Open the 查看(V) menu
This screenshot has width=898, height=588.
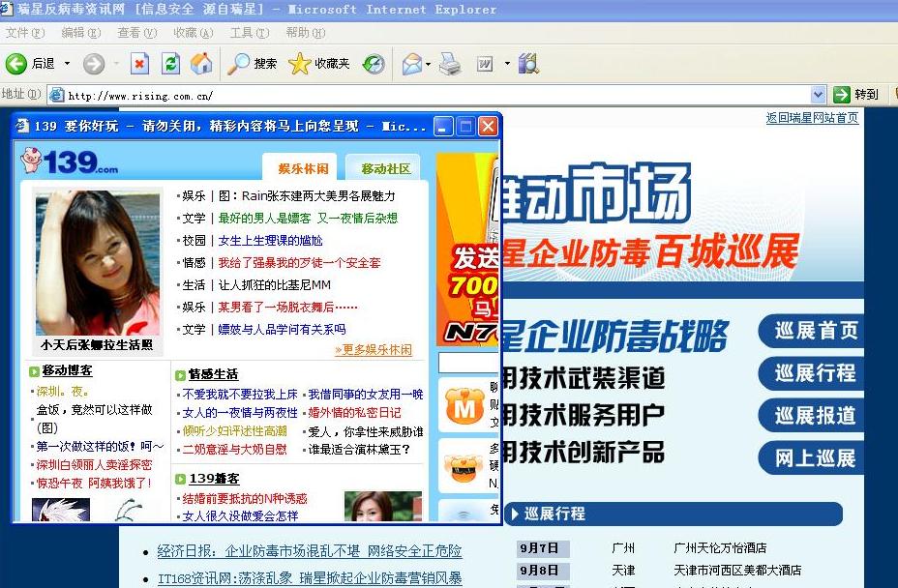click(136, 33)
